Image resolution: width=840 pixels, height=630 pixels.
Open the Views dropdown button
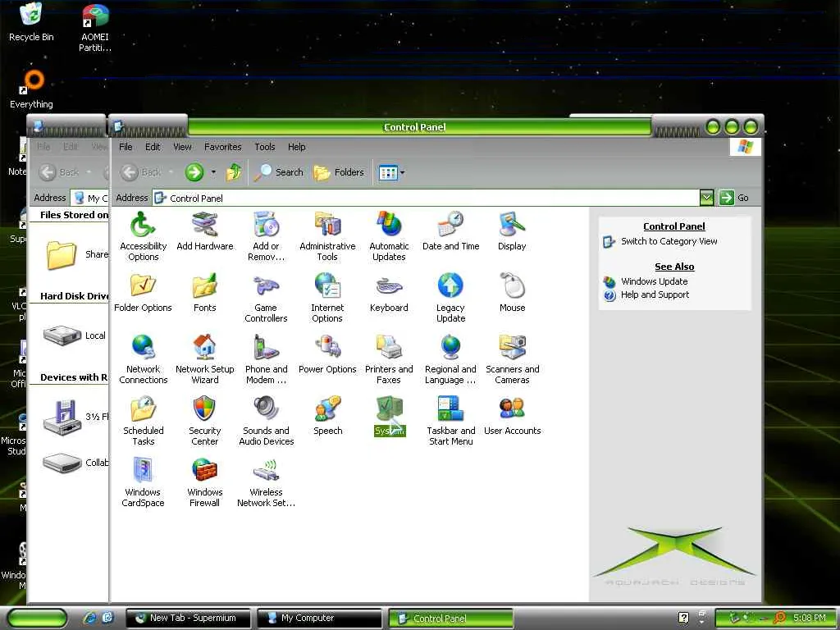(x=391, y=172)
